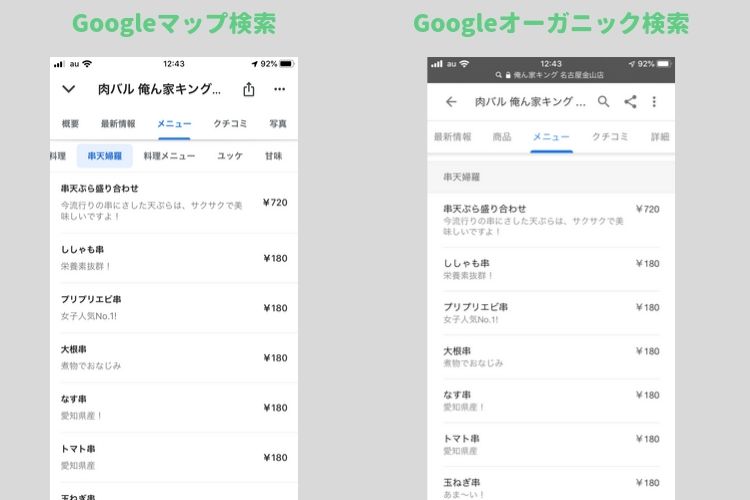Switch to 最新情報 tab in Maps panel
Screen dimensions: 750x500
tap(118, 124)
